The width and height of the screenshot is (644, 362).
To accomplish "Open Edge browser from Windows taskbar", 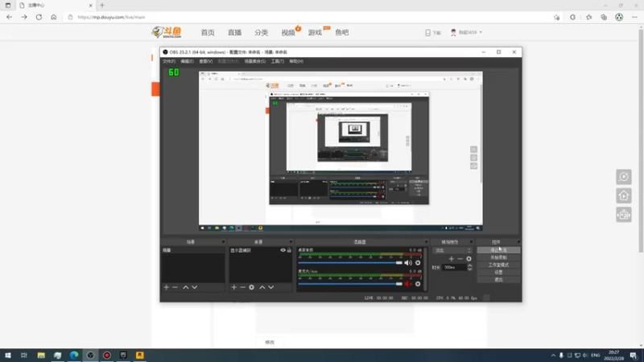I will 74,355.
